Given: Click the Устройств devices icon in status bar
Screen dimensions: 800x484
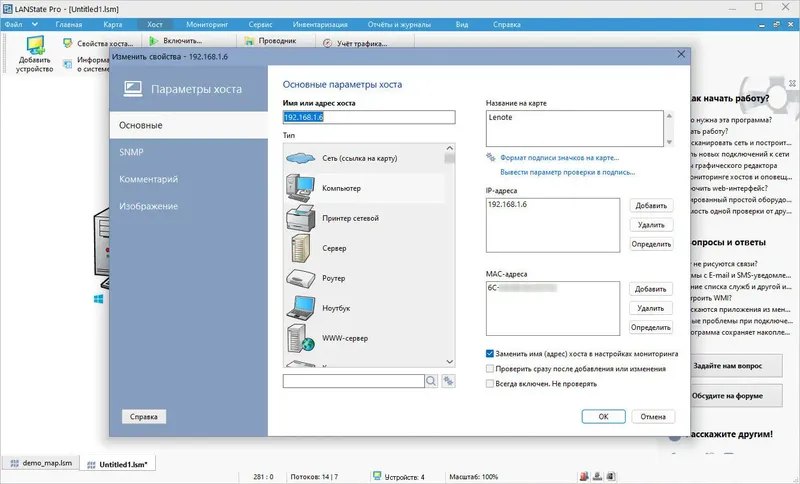Looking at the screenshot, I should [377, 476].
